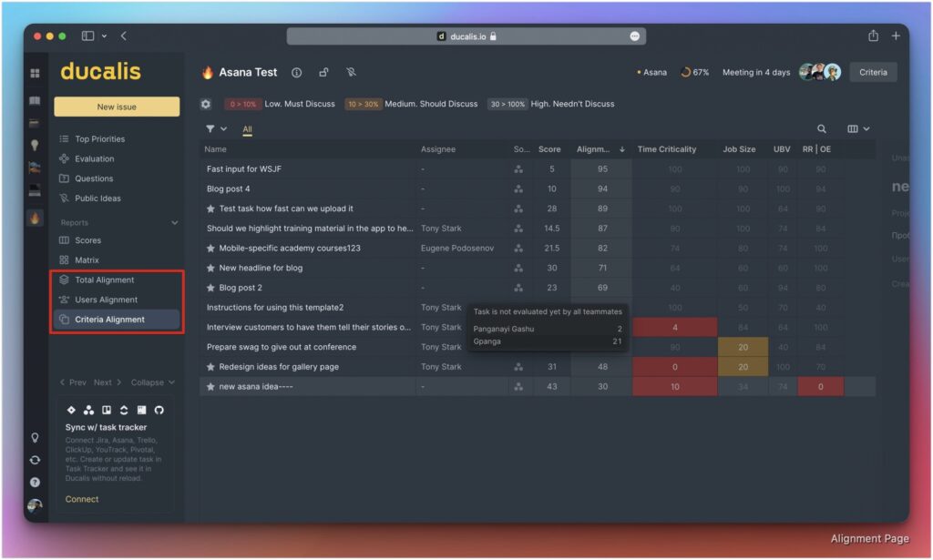933x560 pixels.
Task: Open the dashboard grid icon in the rail
Action: [36, 73]
